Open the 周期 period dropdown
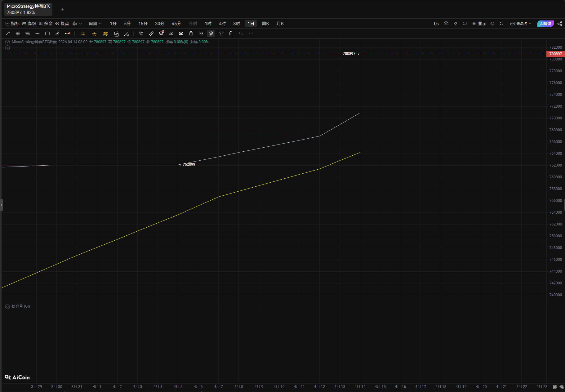The width and height of the screenshot is (565, 392). [95, 24]
